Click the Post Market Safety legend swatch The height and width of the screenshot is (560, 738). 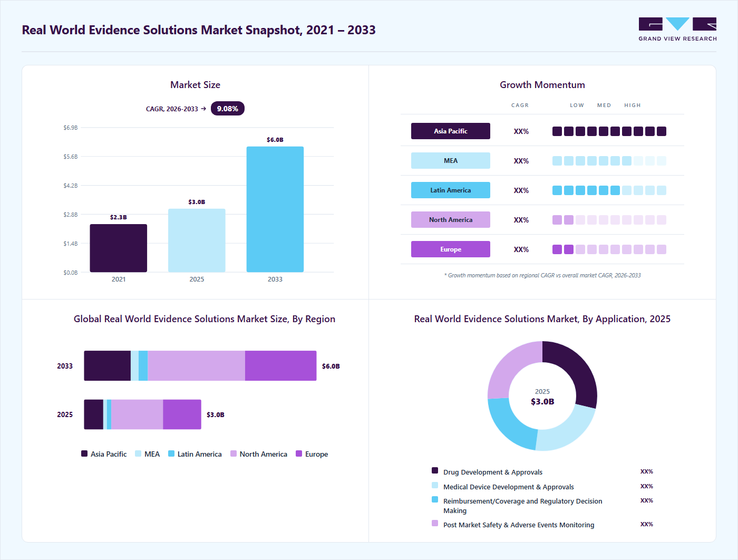coord(435,523)
